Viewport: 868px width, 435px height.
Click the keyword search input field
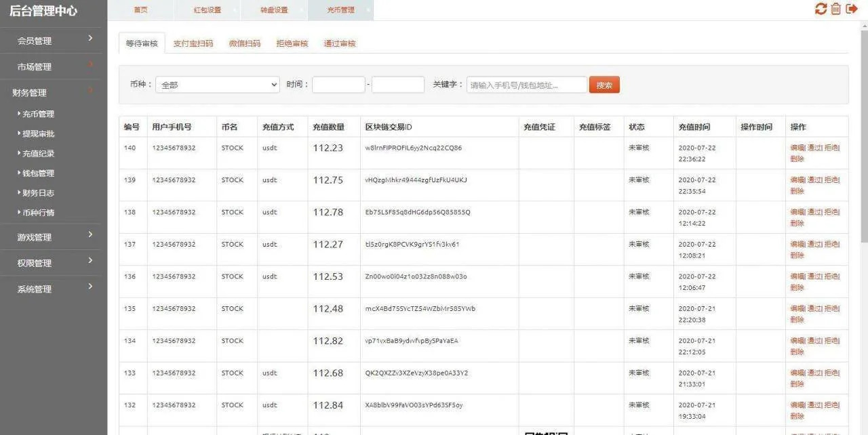point(526,85)
